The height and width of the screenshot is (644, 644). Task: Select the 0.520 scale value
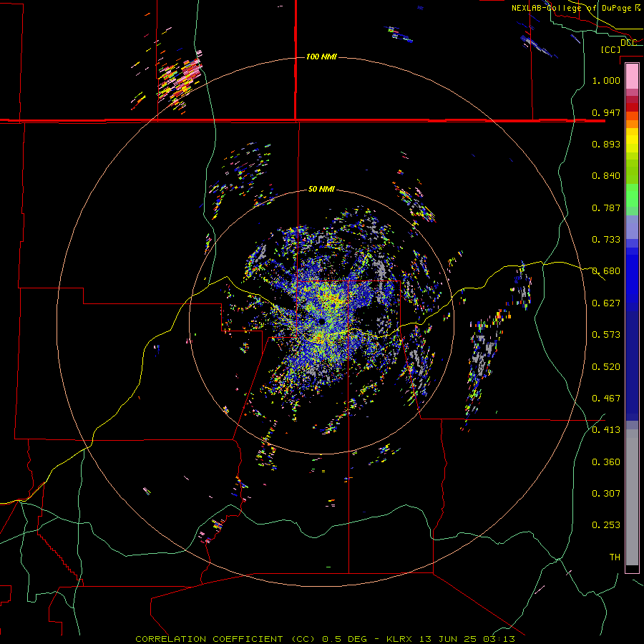tap(606, 367)
